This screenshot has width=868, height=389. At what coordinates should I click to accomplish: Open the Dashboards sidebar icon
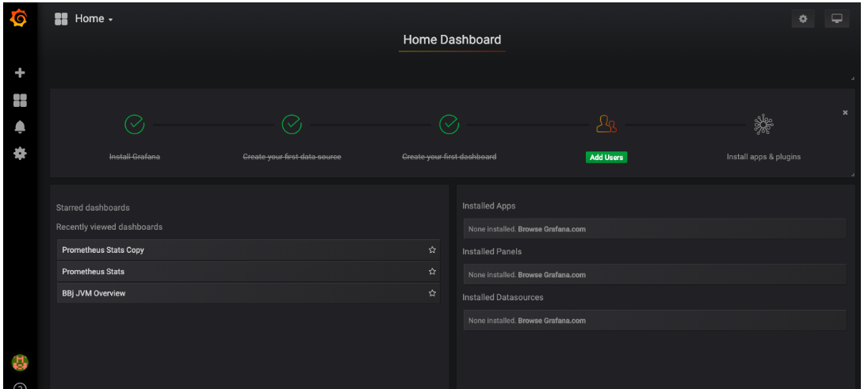tap(20, 100)
